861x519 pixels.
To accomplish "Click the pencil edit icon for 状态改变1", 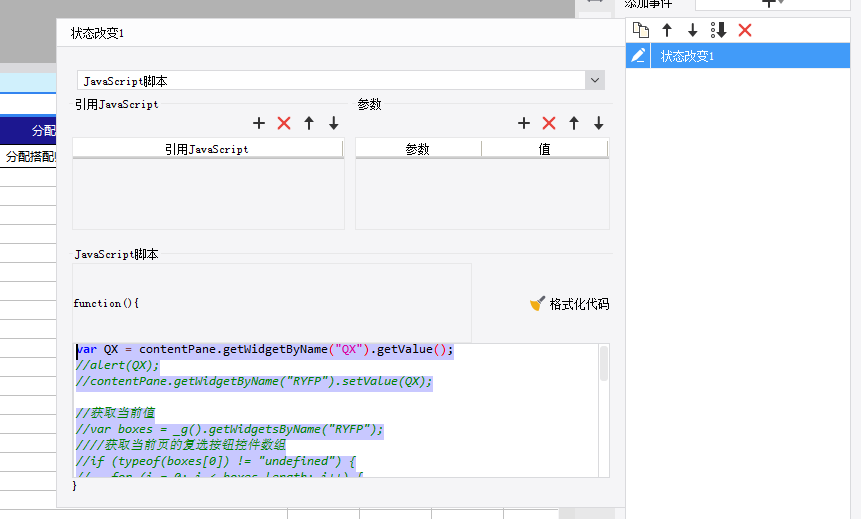I will pos(638,55).
